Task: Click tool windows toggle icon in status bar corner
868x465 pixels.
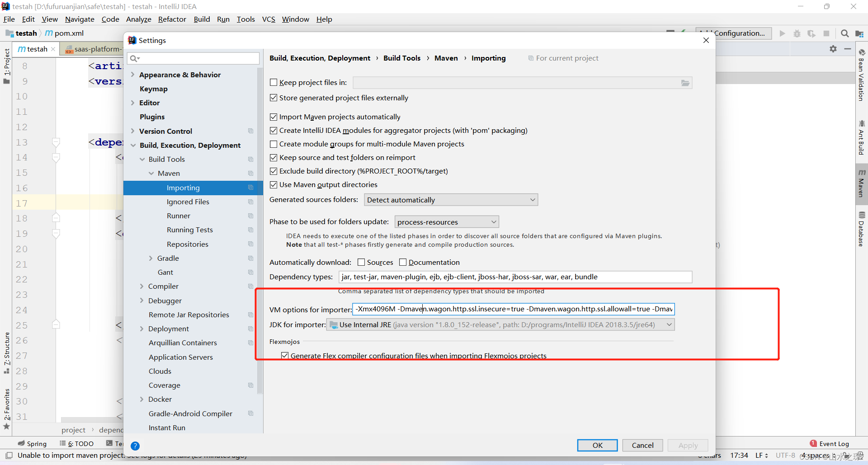Action: pos(9,456)
